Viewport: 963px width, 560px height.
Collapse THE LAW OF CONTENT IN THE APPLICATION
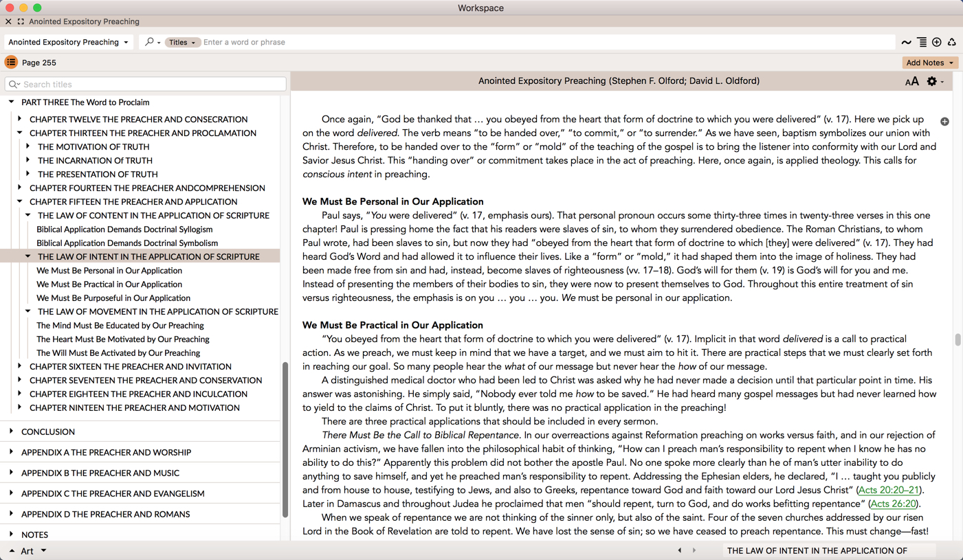[x=27, y=215]
